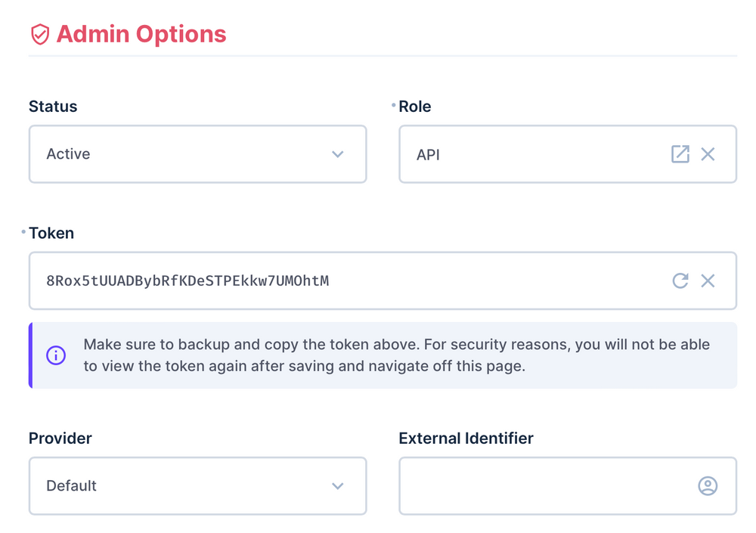Click the Role field label
The image size is (756, 533).
415,106
